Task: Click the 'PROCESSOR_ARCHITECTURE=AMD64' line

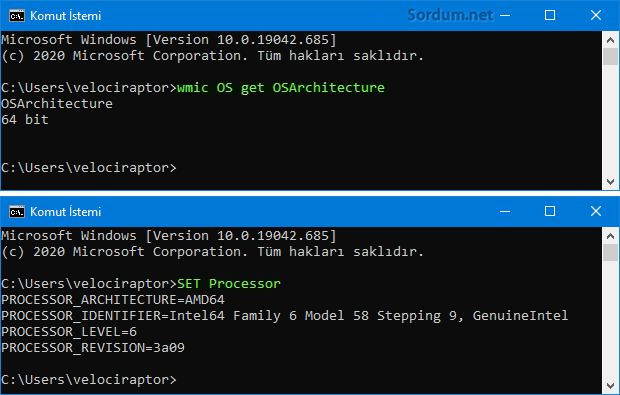Action: [113, 300]
